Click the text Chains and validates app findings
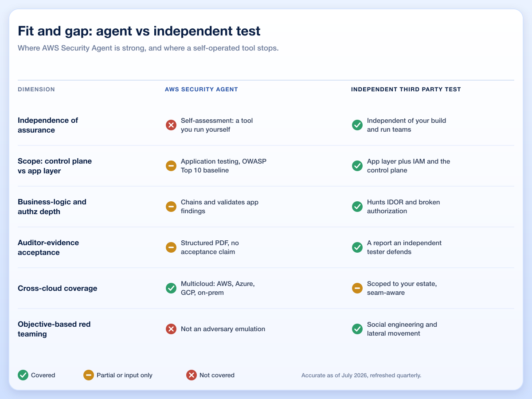The width and height of the screenshot is (532, 399). (x=219, y=207)
